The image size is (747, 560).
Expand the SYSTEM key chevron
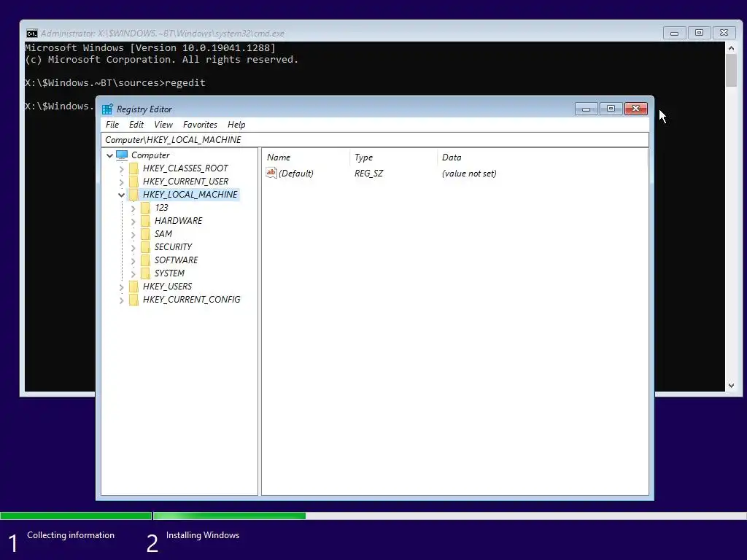[x=133, y=273]
